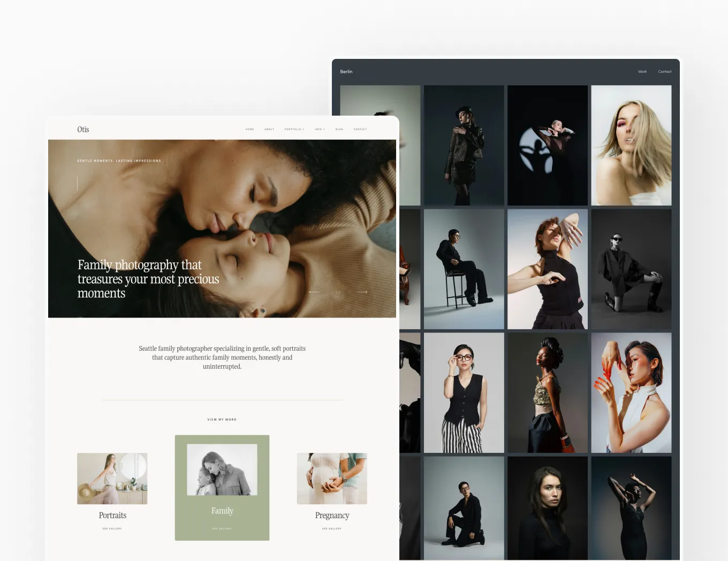Click the previous slide arrow in hero
This screenshot has width=728, height=561.
[x=314, y=292]
